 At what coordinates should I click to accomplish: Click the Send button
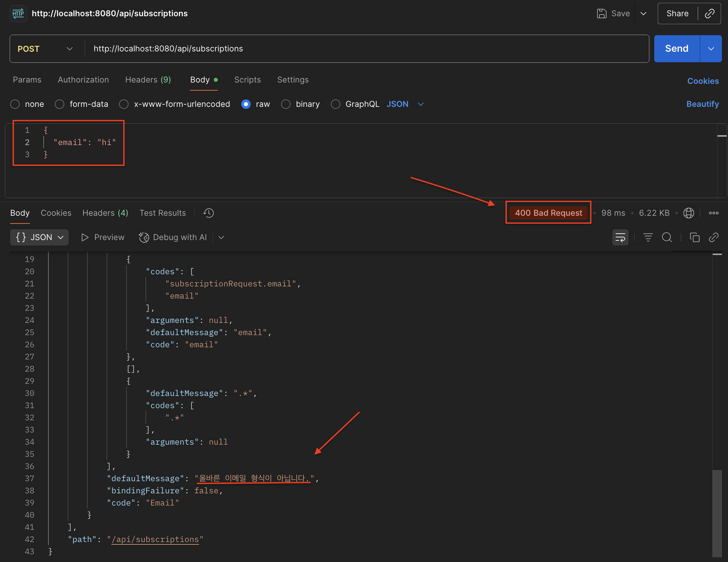coord(677,49)
